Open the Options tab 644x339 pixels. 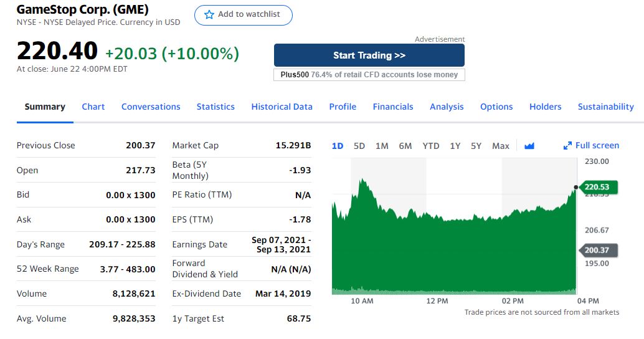[x=496, y=107]
